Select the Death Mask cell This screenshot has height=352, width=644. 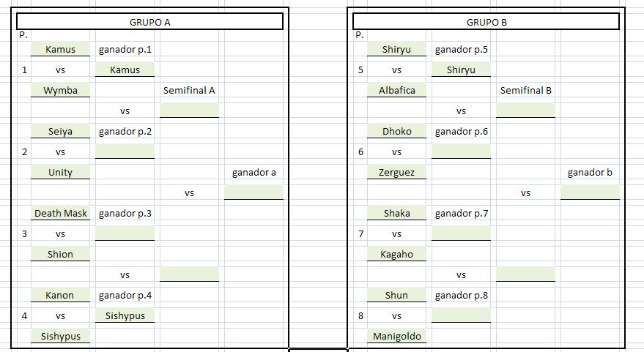[60, 214]
